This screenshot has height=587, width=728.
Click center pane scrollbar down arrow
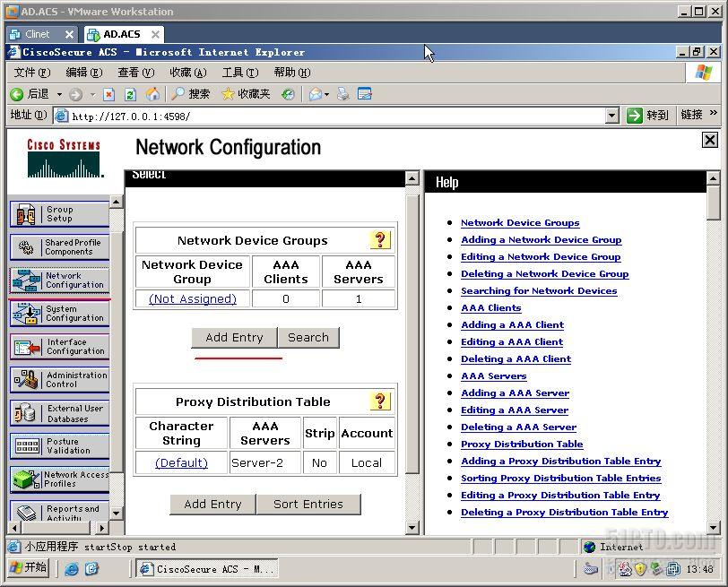pyautogui.click(x=412, y=528)
